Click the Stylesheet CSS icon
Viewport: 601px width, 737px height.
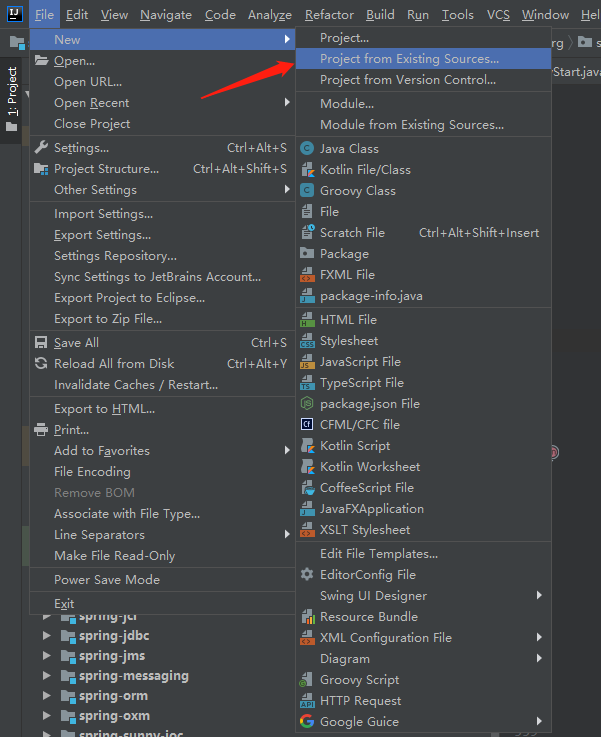click(307, 341)
